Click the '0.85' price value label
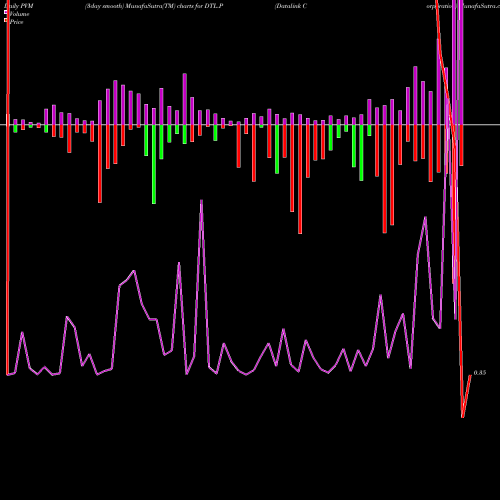 pyautogui.click(x=480, y=373)
